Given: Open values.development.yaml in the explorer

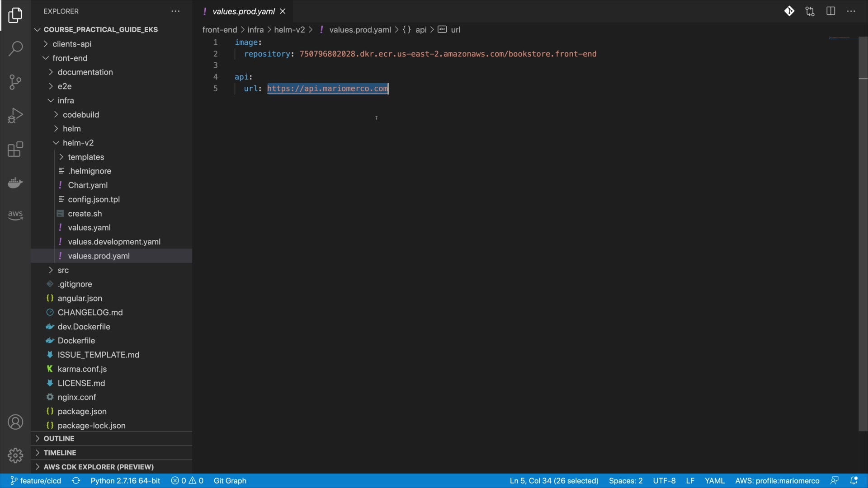Looking at the screenshot, I should point(114,242).
